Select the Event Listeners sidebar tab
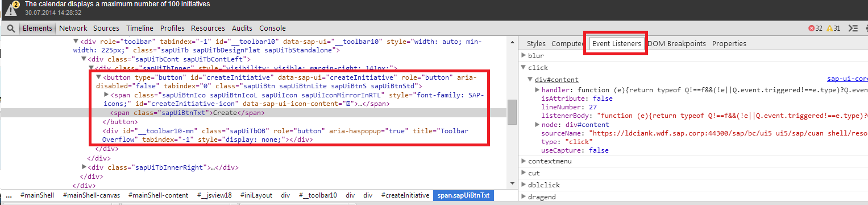Viewport: 868px width, 205px height. click(617, 44)
